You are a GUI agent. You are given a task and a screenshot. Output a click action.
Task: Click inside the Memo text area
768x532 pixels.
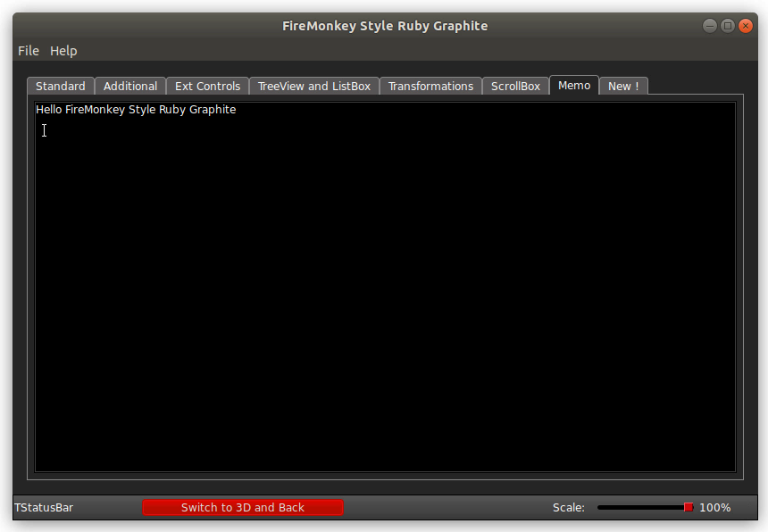386,287
